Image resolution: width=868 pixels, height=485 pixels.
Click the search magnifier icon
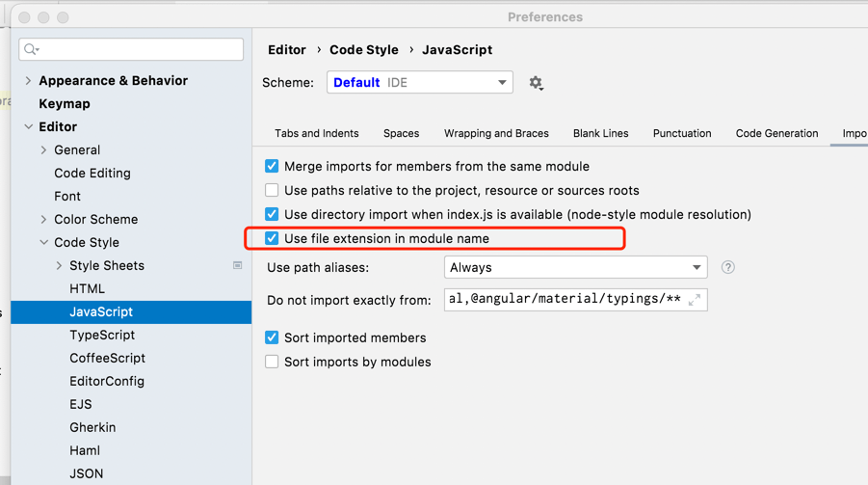pyautogui.click(x=32, y=49)
